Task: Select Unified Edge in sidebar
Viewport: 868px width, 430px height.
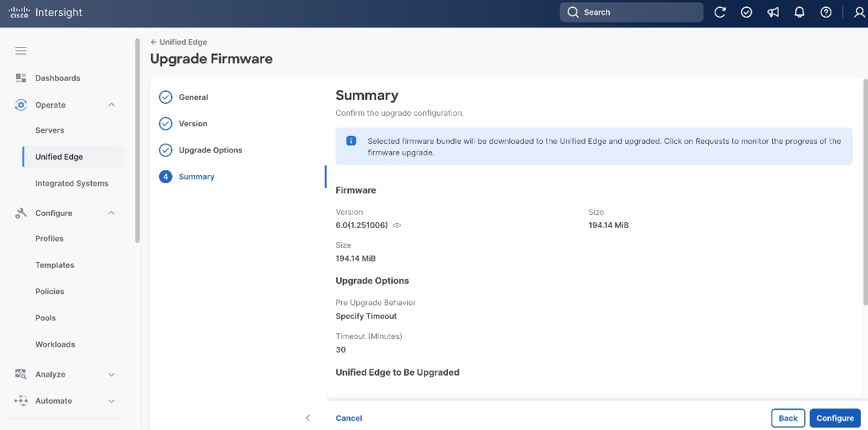Action: 73,157
